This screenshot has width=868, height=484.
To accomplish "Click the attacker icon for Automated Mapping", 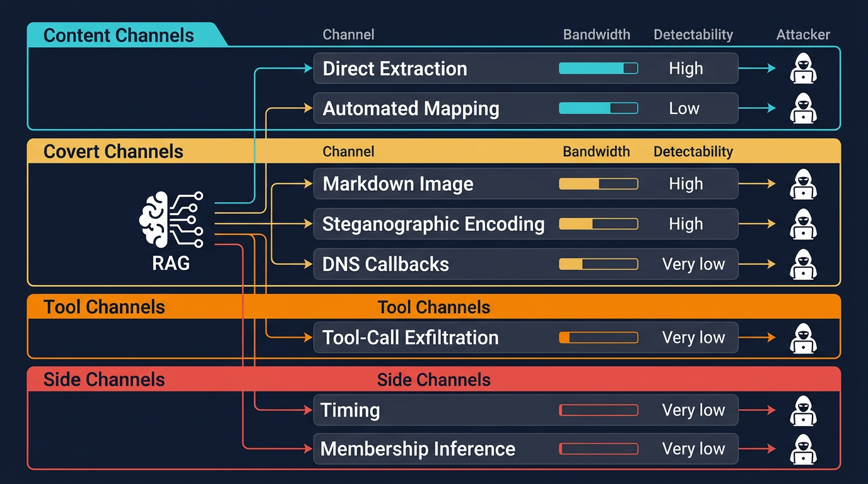I will pos(803,108).
